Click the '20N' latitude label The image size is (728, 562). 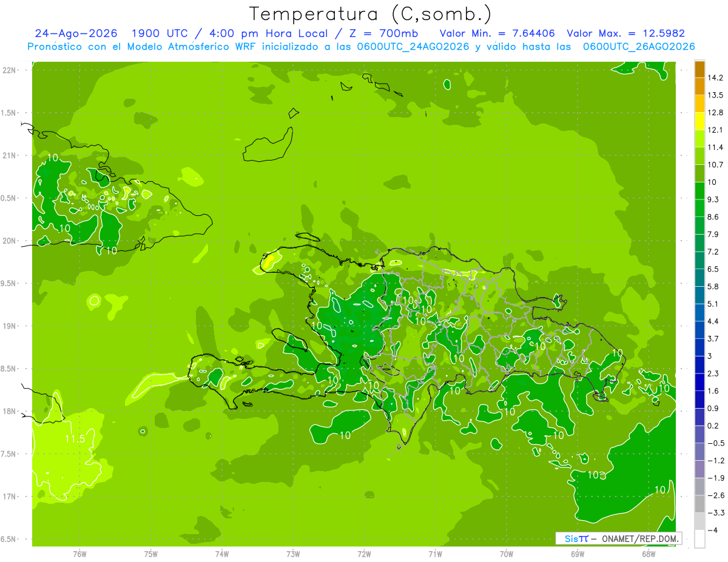[9, 241]
